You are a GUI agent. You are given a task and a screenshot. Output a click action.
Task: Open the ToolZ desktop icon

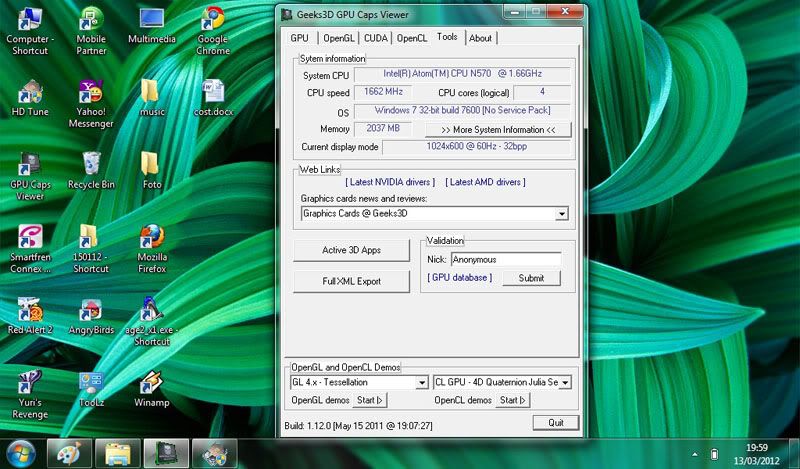(91, 389)
